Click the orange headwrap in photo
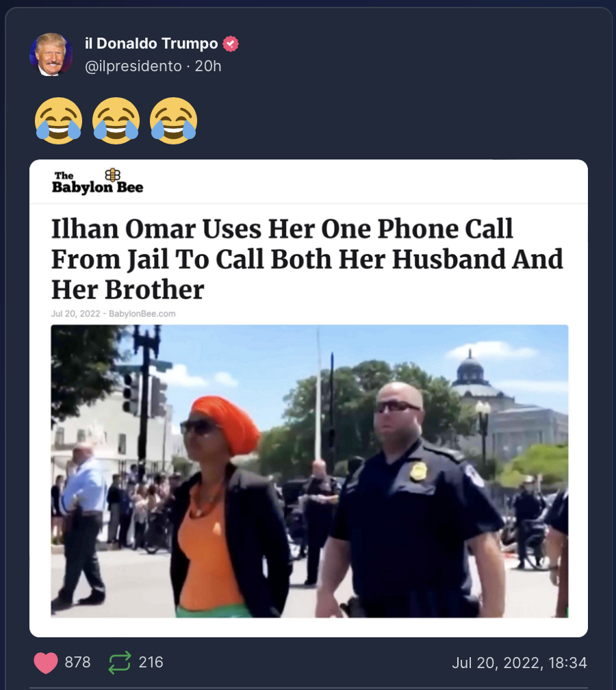The height and width of the screenshot is (690, 616). [226, 424]
